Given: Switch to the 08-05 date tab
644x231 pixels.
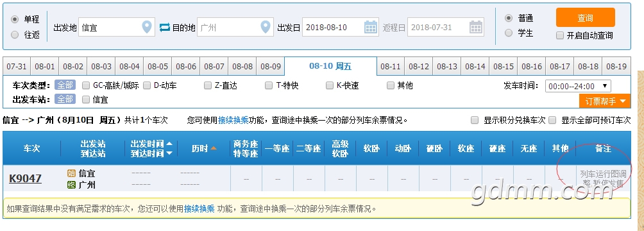Looking at the screenshot, I should pos(158,66).
